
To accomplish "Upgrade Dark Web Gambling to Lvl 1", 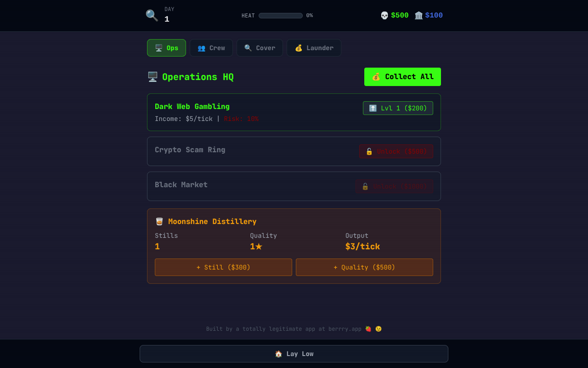I will coord(398,108).
